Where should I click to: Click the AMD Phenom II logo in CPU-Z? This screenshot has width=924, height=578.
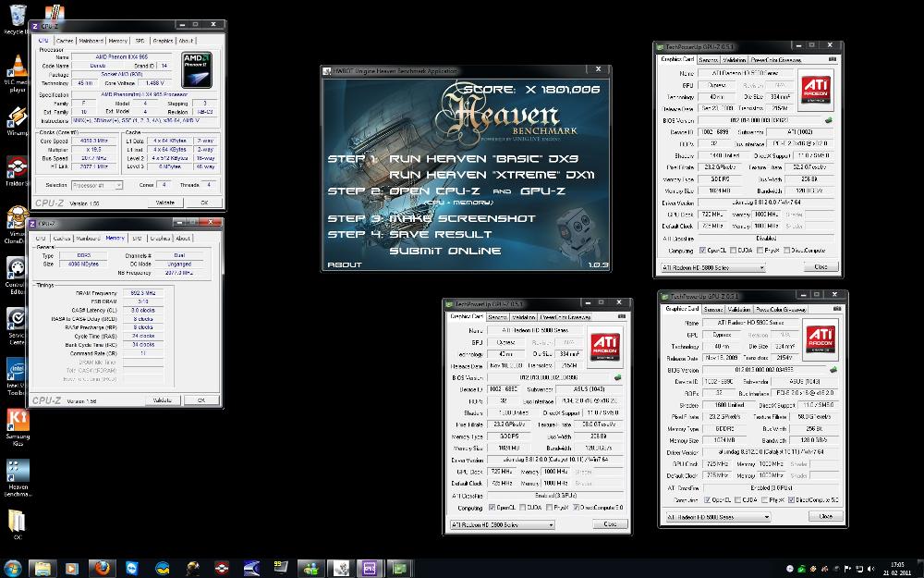[196, 70]
